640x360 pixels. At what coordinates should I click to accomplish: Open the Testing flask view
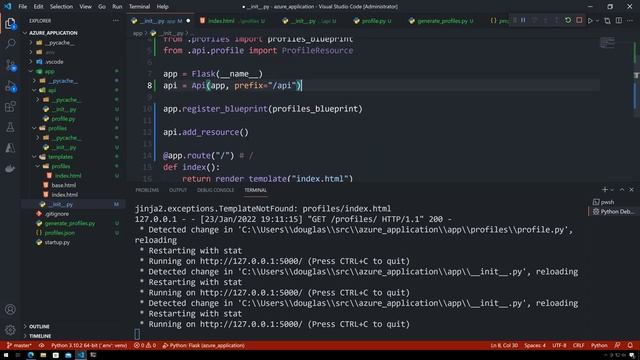coord(10,127)
